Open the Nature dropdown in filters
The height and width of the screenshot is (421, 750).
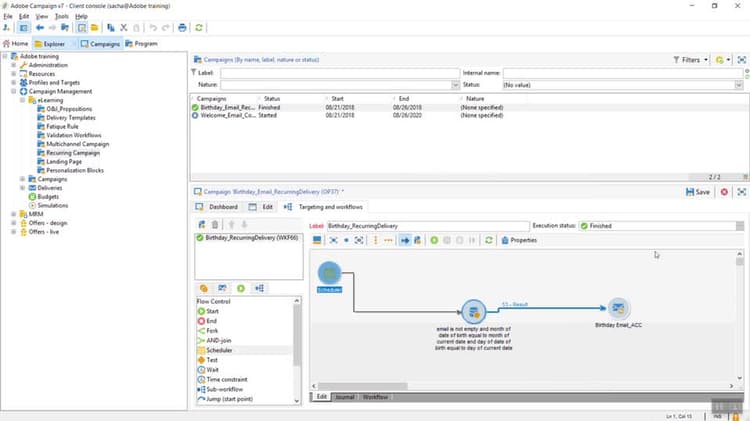click(x=455, y=85)
